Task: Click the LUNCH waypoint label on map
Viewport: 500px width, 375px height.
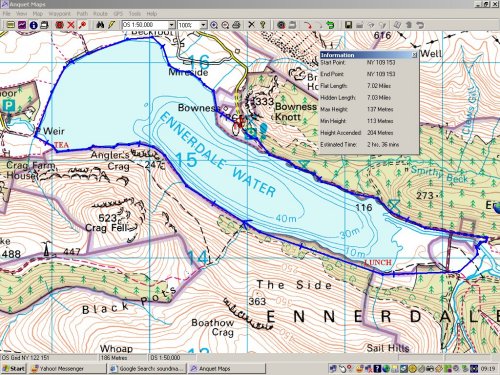Action: (378, 262)
